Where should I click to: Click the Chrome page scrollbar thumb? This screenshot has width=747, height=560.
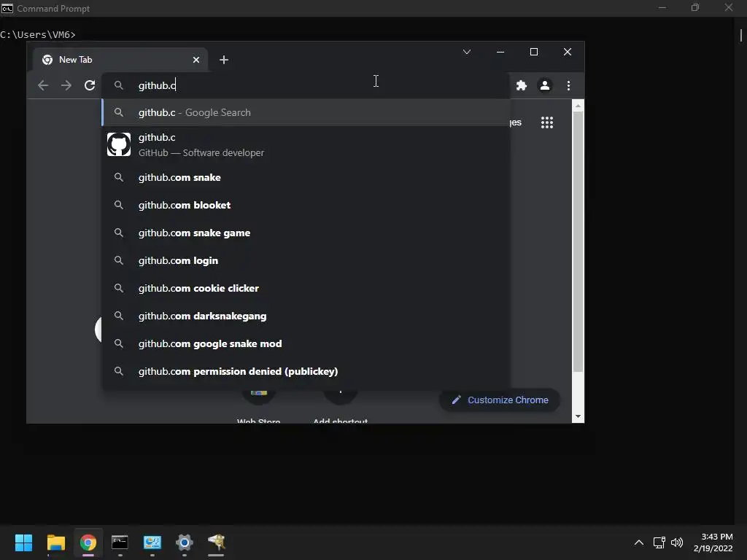coord(578,242)
